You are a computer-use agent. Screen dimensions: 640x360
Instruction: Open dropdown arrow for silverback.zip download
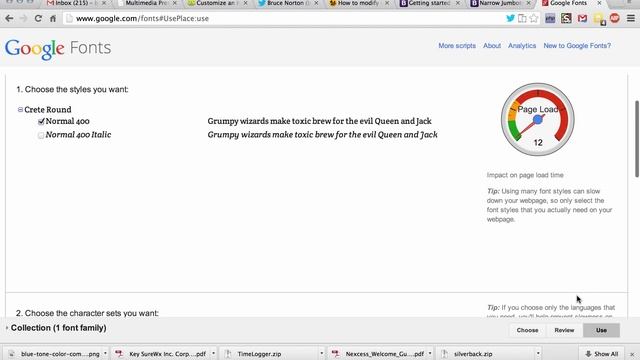pyautogui.click(x=538, y=353)
